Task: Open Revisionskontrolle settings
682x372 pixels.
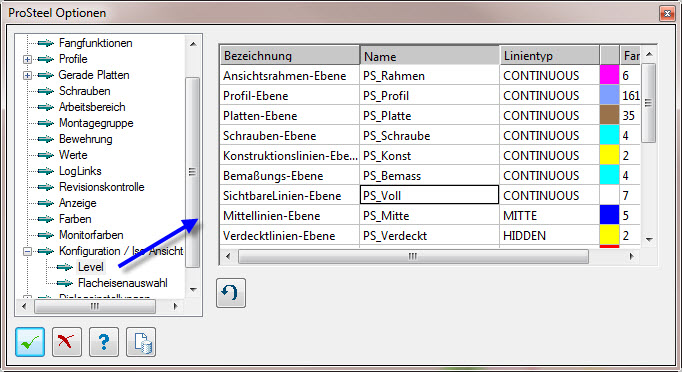Action: point(101,187)
